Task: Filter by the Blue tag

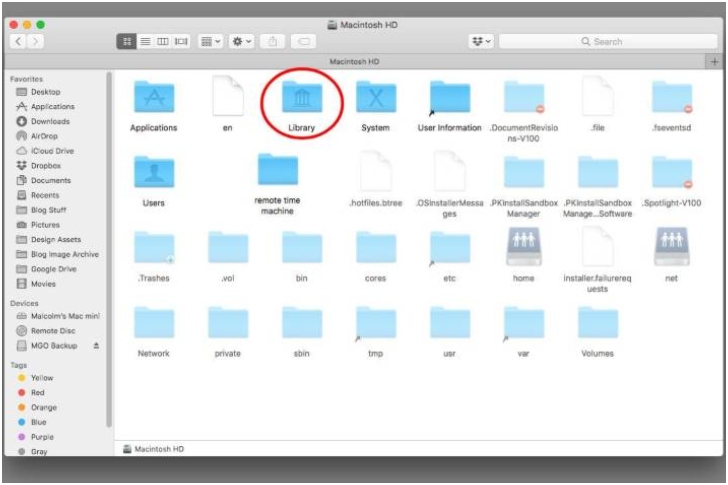Action: 32,422
